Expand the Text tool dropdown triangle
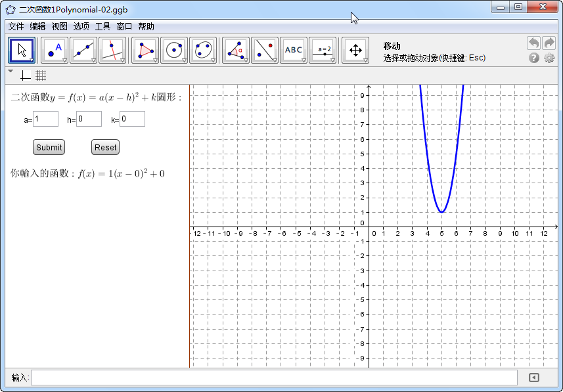The image size is (563, 392). (x=304, y=60)
